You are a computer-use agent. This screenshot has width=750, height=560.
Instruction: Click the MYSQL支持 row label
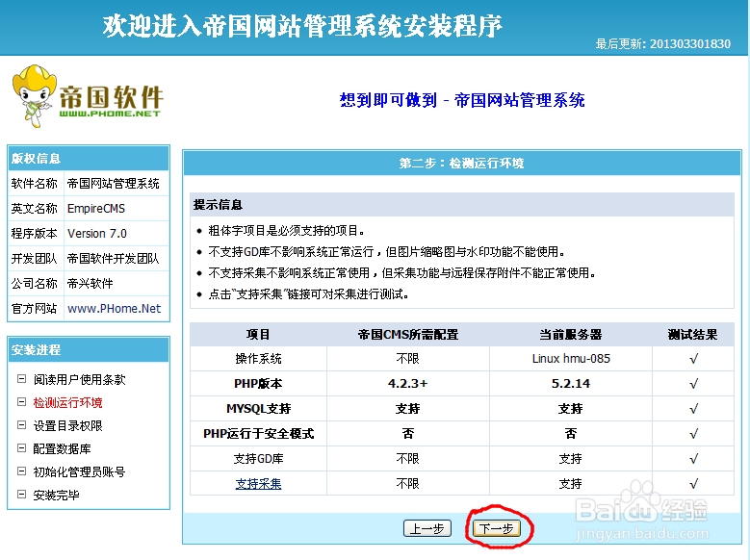(x=258, y=409)
